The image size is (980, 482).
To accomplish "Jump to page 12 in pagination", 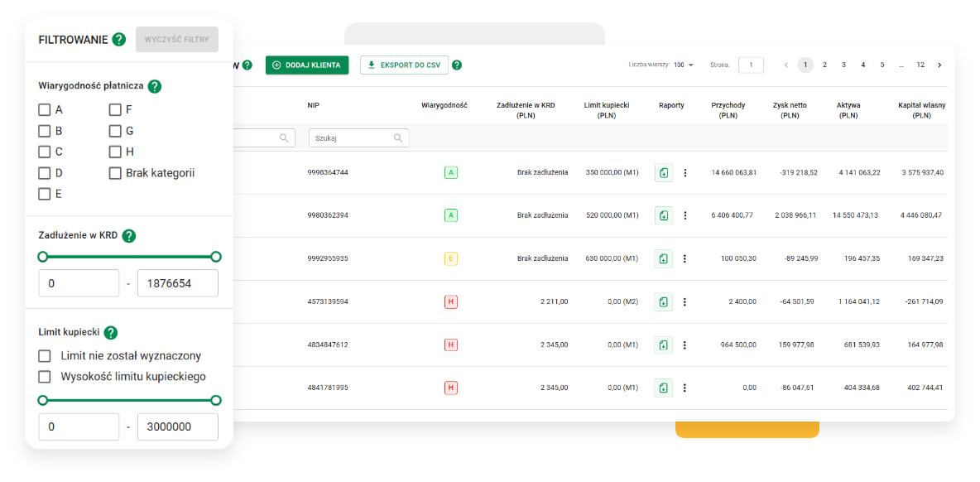I will tap(920, 65).
